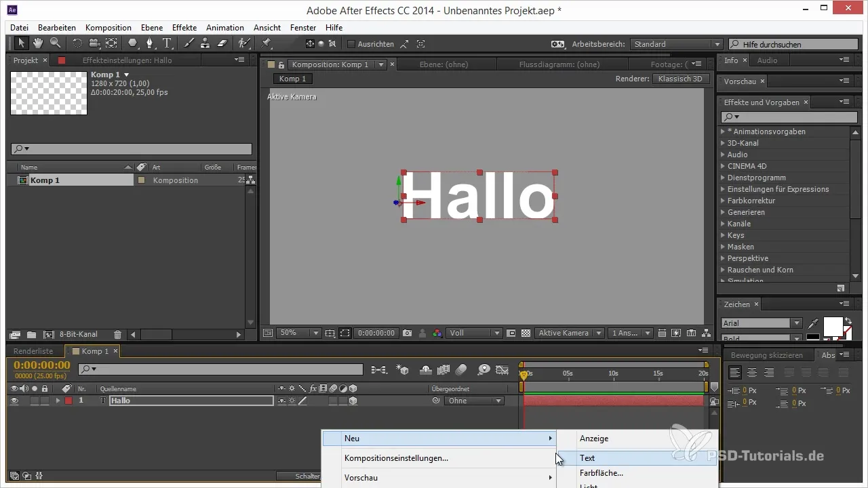Enable motion blur switch in timeline header
The width and height of the screenshot is (868, 488).
(x=462, y=369)
